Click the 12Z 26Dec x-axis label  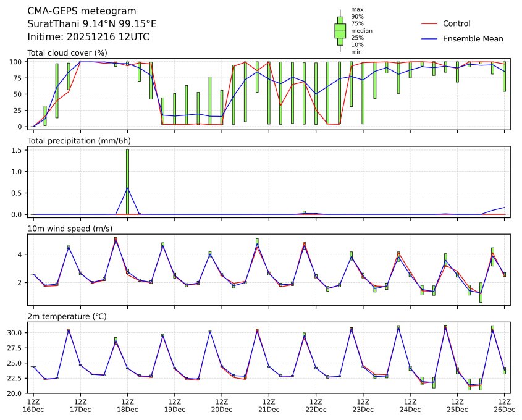tap(505, 405)
